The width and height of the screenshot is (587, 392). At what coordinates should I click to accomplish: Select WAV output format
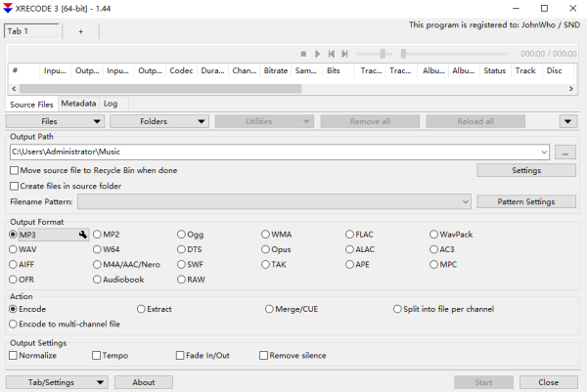pos(23,249)
